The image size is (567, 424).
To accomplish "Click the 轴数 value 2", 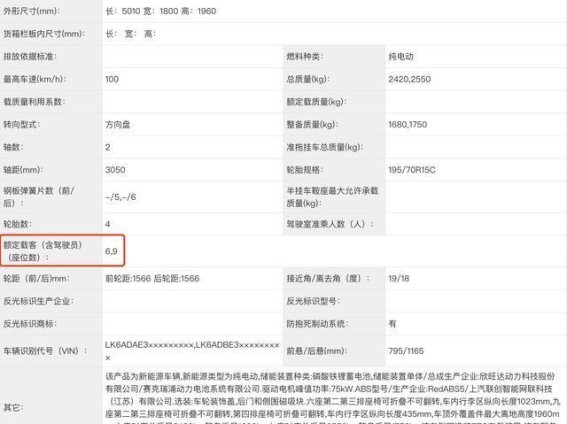I will pos(108,147).
